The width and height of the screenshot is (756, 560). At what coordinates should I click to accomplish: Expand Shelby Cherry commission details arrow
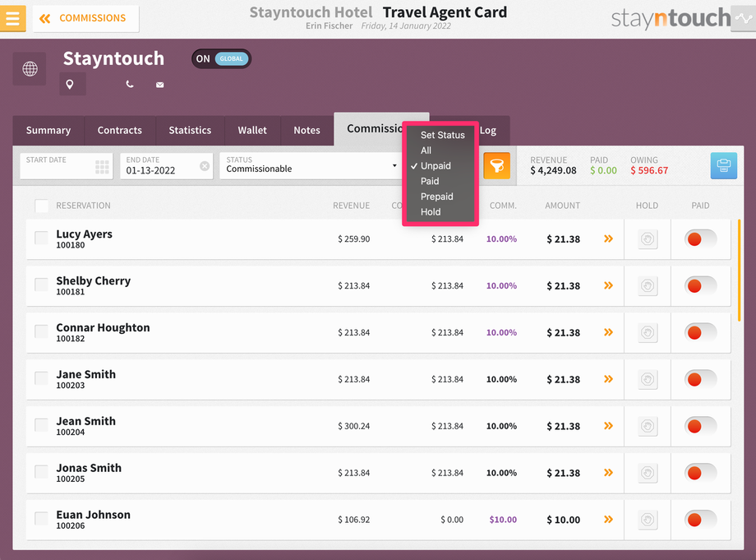click(608, 285)
